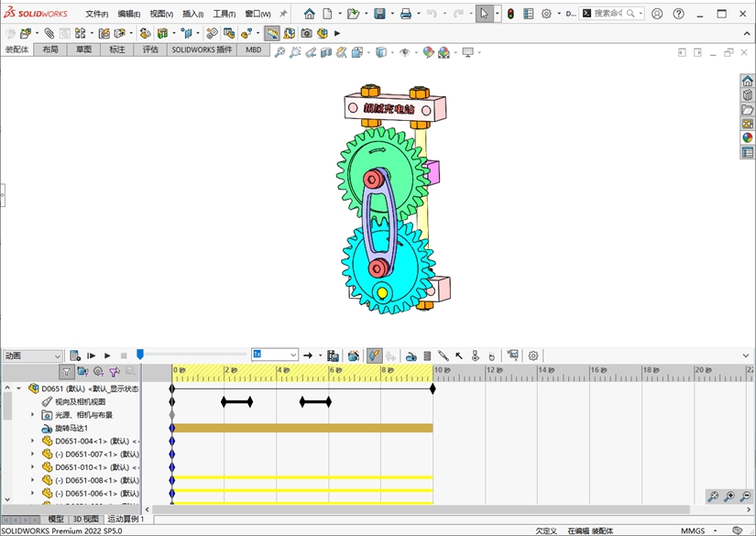756x536 pixels.
Task: Click the Save Animation icon
Action: pyautogui.click(x=333, y=356)
